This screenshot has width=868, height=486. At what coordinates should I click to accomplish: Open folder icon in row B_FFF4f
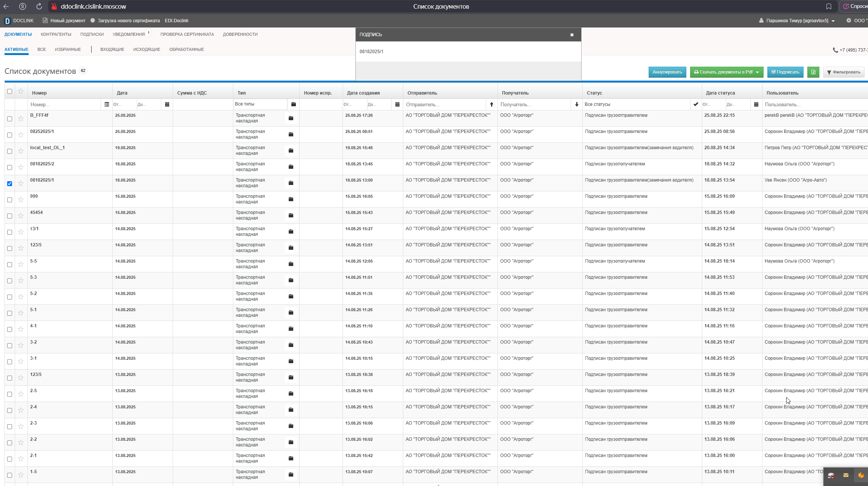pos(291,118)
